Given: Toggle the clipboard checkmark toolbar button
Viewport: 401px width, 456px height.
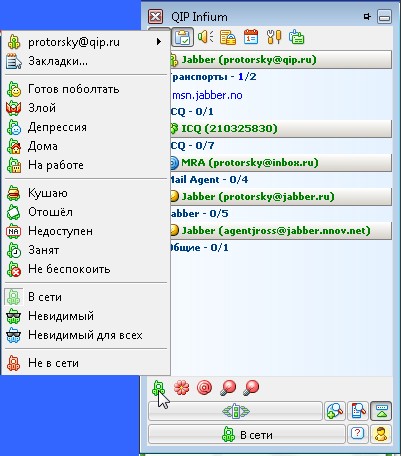Looking at the screenshot, I should click(183, 37).
